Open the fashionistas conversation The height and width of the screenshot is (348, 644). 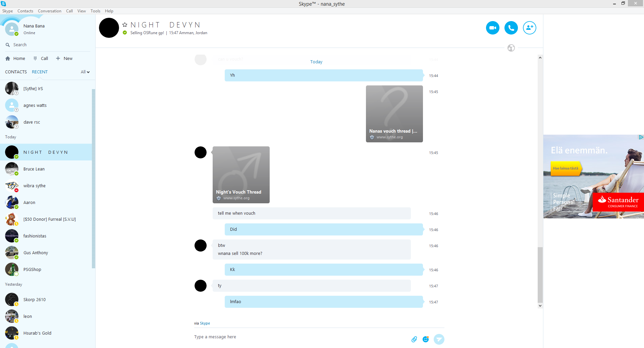[46, 236]
